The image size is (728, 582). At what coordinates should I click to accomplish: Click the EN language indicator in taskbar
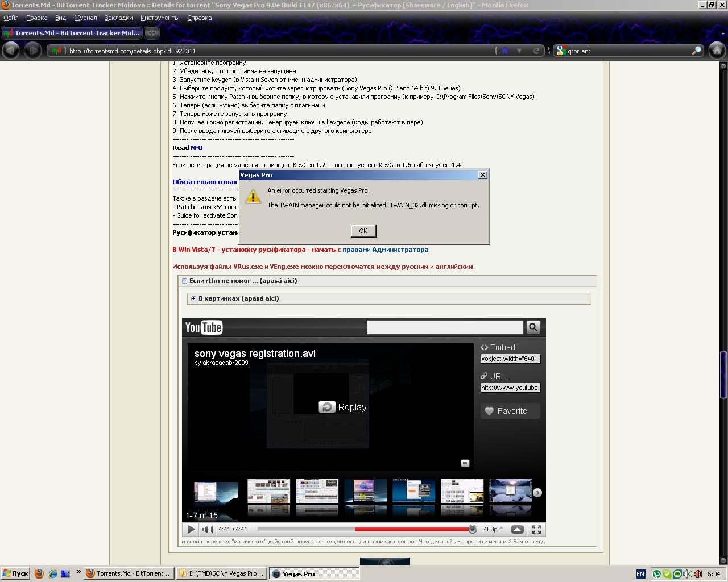640,574
